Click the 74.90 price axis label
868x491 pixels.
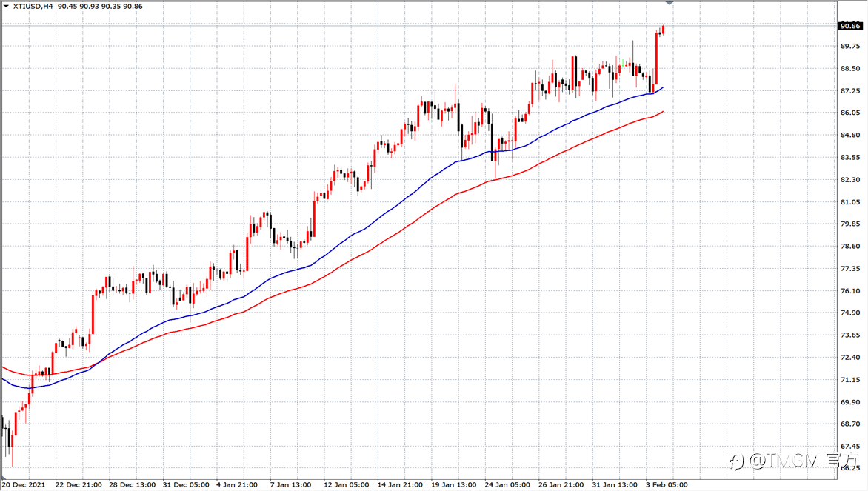tap(850, 313)
